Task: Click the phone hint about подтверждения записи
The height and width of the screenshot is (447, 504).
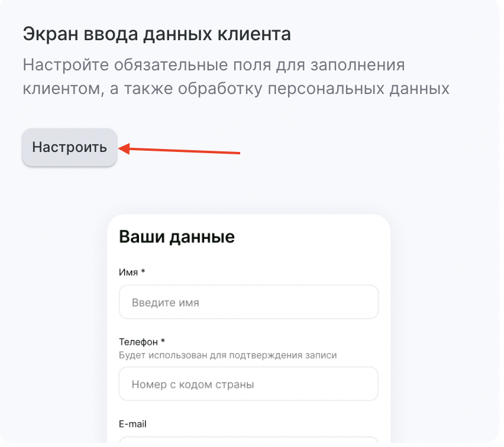Action: click(228, 355)
